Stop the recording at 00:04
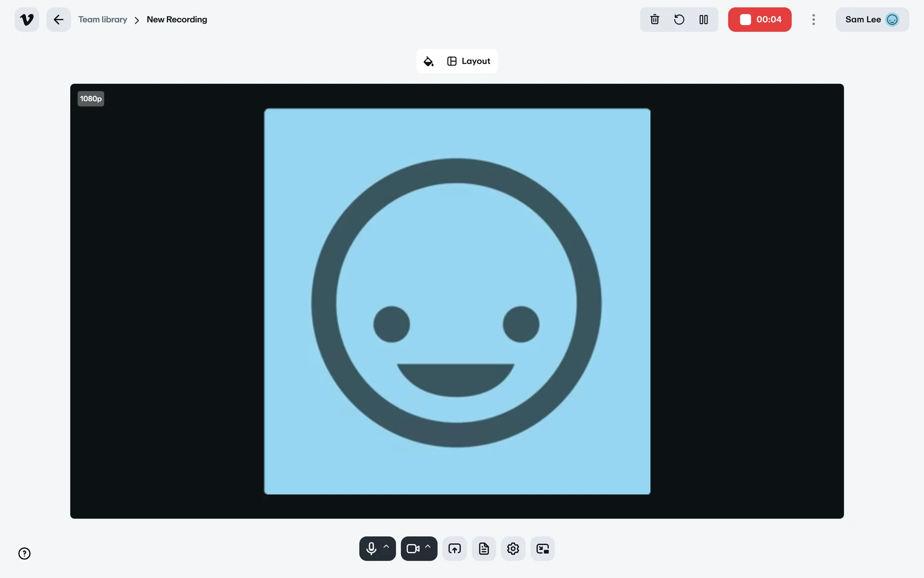The height and width of the screenshot is (578, 924). tap(759, 20)
